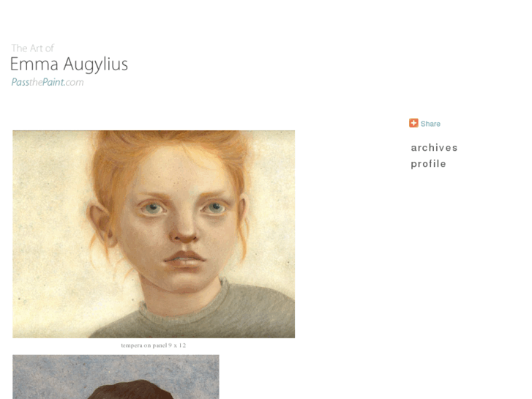Screen dimensions: 532x399
Task: Select the word 'Paint' in PassthePaint logo
Action: click(x=53, y=82)
